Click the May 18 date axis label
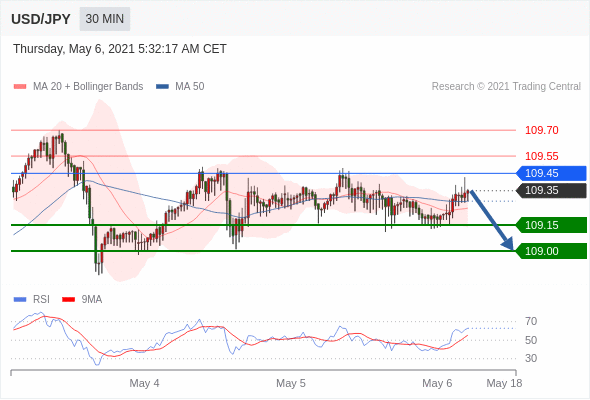The image size is (590, 400). (x=504, y=383)
